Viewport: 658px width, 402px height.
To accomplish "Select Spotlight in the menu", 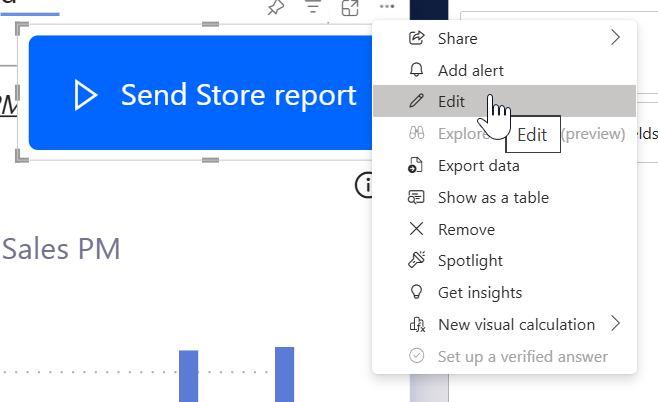I will coord(470,260).
